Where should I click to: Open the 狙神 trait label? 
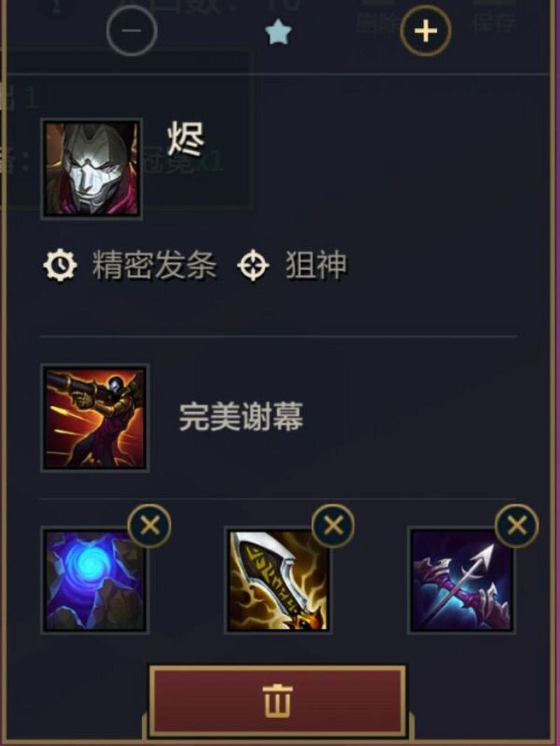[316, 265]
